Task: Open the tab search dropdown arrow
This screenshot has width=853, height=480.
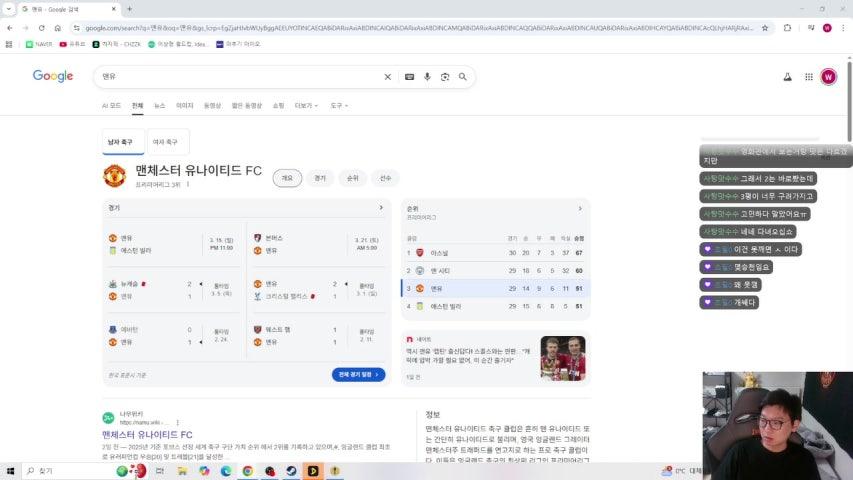Action: click(x=9, y=9)
